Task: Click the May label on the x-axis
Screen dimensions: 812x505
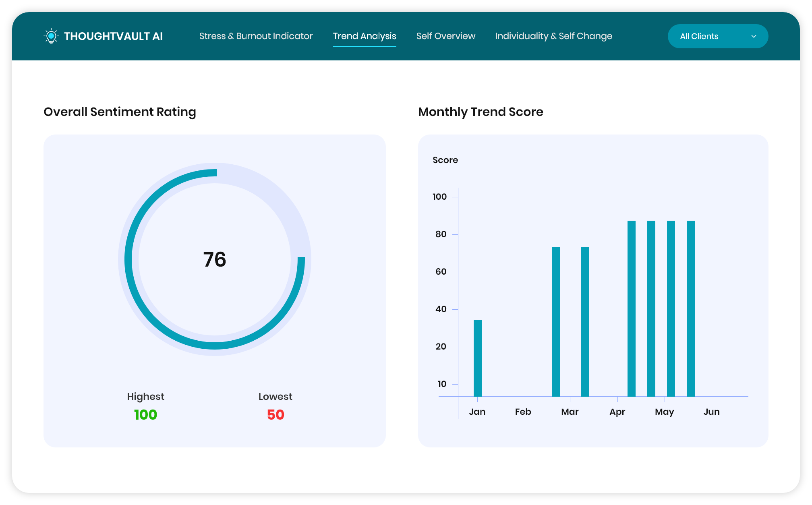Action: [664, 412]
